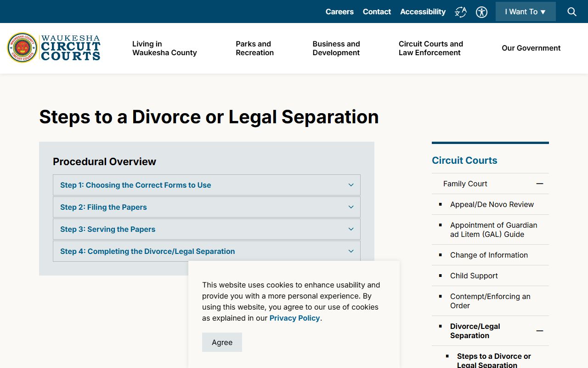The height and width of the screenshot is (368, 588).
Task: Collapse Divorce/Legal Separation with minus icon
Action: [540, 331]
